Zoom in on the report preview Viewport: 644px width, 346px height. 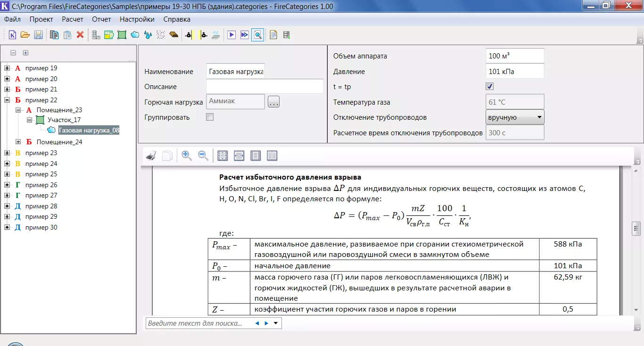(187, 156)
